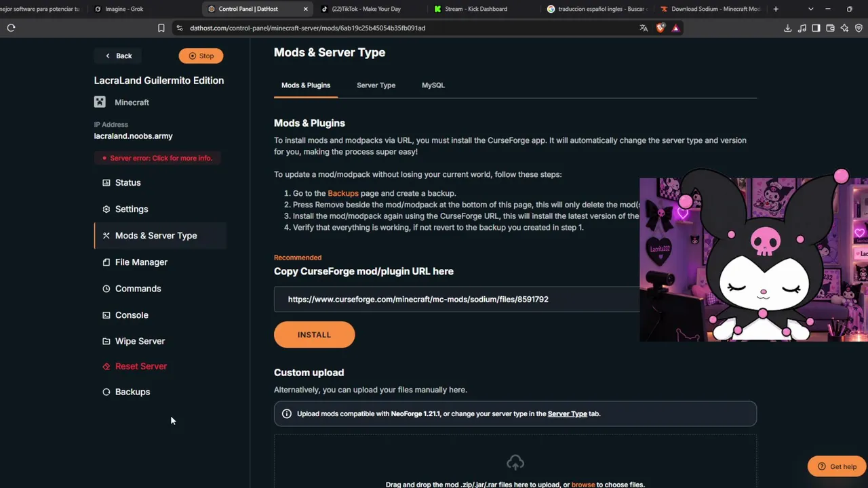Viewport: 868px width, 488px height.
Task: Close the Control Panel DatHost tab
Action: (305, 9)
